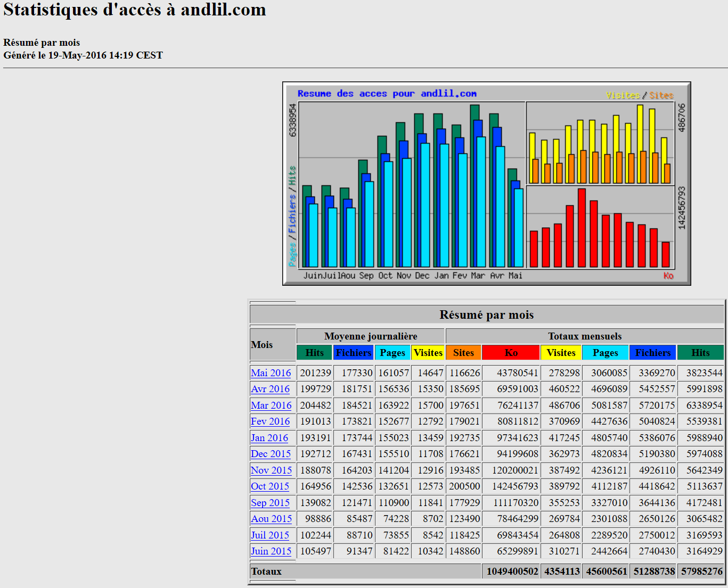Click the "Résumé par mois" table title bar
Image resolution: width=728 pixels, height=588 pixels.
pos(487,314)
